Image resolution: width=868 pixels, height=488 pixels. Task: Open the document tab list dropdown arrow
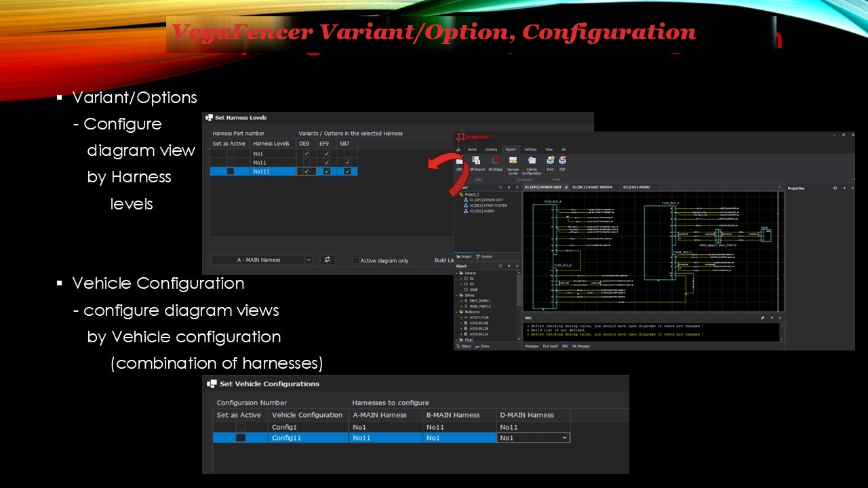click(x=780, y=187)
